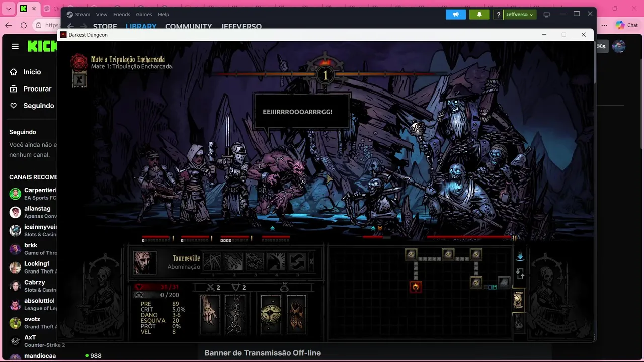This screenshot has height=362, width=644.
Task: Click the red torch current room on map
Action: coord(416,287)
